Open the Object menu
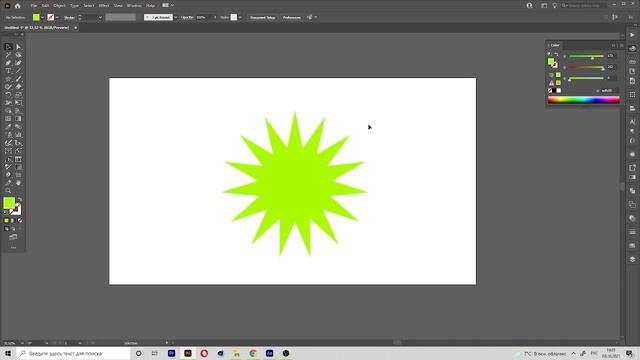640x360 pixels. pyautogui.click(x=60, y=6)
